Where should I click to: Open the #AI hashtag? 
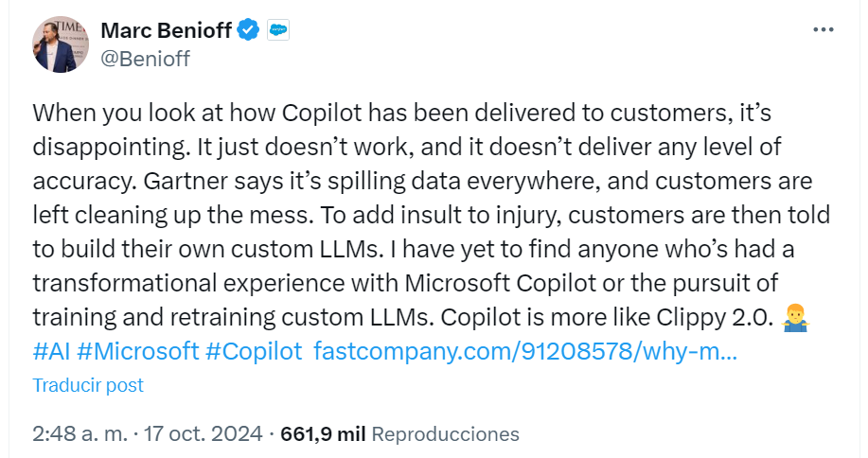(51, 350)
